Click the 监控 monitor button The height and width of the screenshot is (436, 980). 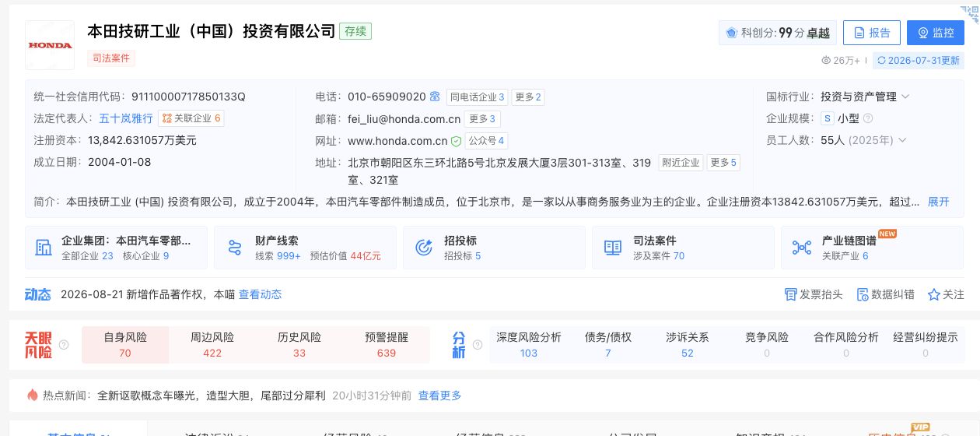click(936, 33)
